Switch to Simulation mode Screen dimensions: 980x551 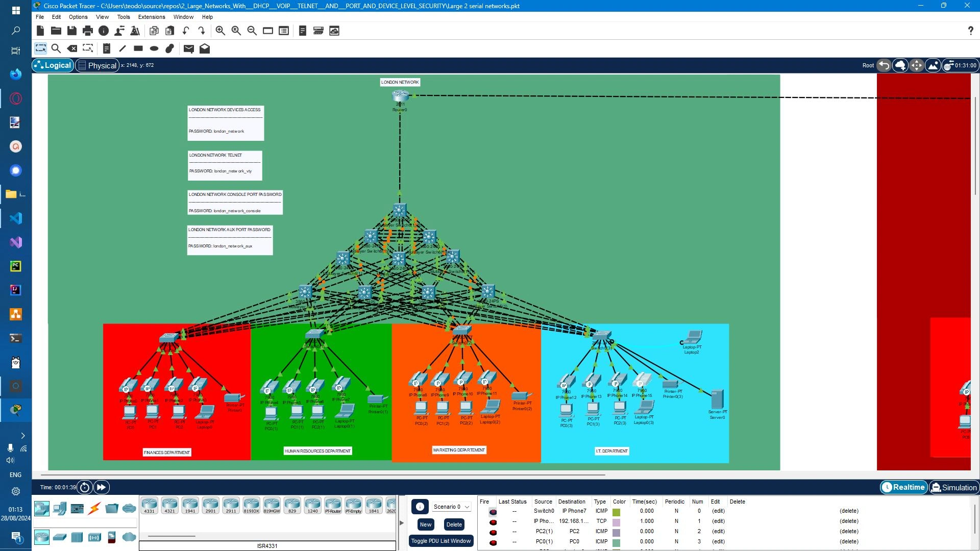pyautogui.click(x=954, y=487)
